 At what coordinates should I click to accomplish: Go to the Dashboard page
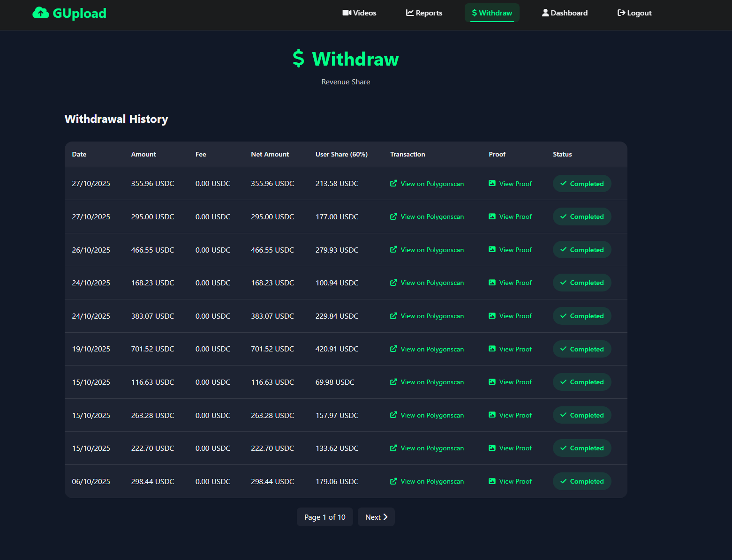tap(565, 13)
